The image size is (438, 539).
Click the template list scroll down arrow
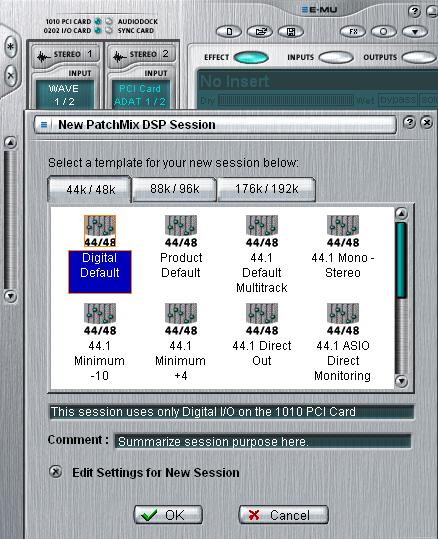coord(401,381)
